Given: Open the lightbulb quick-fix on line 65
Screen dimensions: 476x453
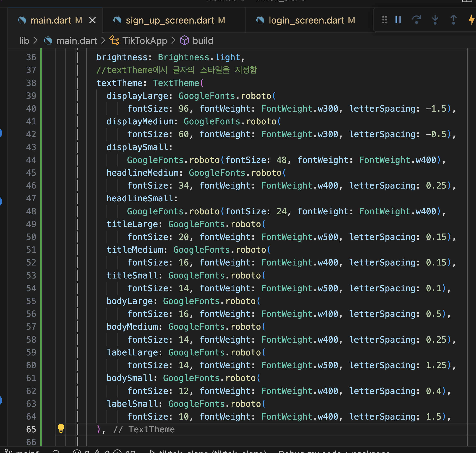Looking at the screenshot, I should click(61, 428).
